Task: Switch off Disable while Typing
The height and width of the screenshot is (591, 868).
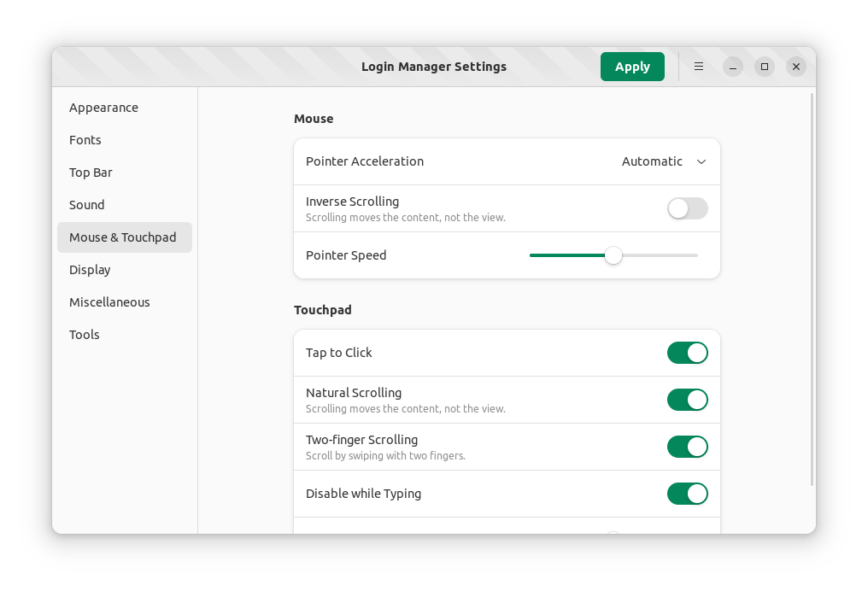Action: tap(687, 494)
